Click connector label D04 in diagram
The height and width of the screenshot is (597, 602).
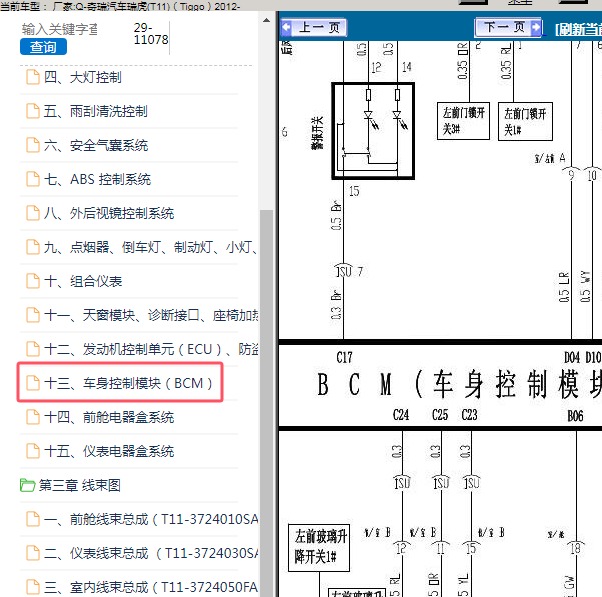572,357
